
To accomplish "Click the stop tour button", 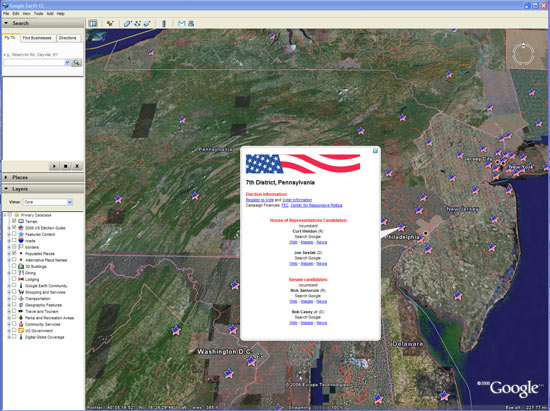I will pyautogui.click(x=66, y=166).
